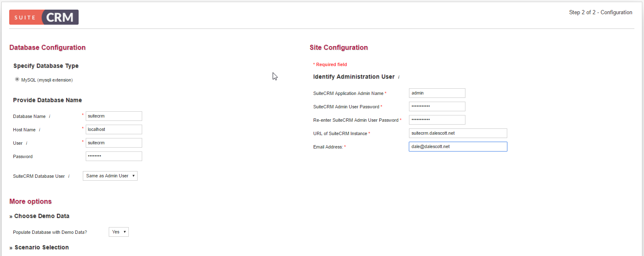Click the info icon beside User label

[x=27, y=143]
